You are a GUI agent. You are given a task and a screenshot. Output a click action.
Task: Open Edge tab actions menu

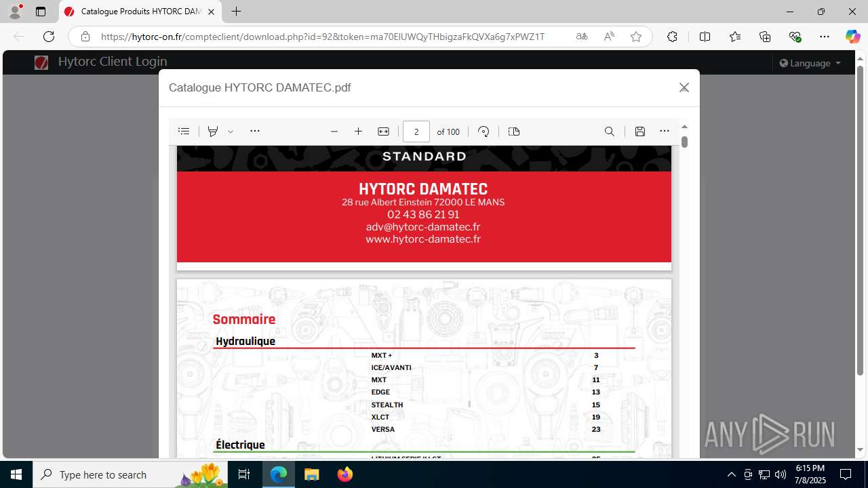(x=41, y=12)
